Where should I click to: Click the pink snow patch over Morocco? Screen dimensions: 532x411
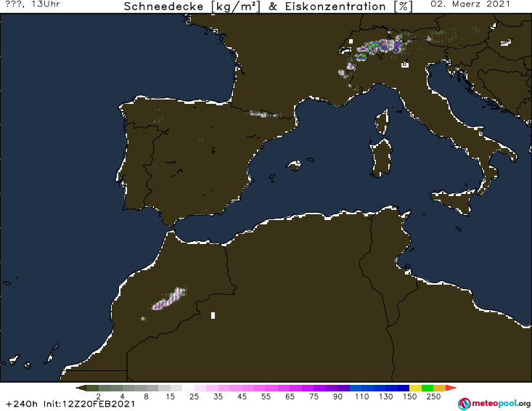(x=168, y=299)
